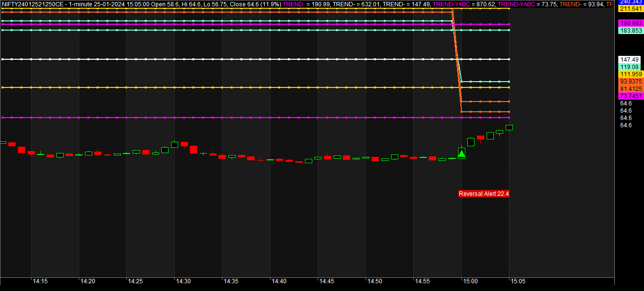
Task: Click the 14:25 time axis label
Action: [x=135, y=281]
